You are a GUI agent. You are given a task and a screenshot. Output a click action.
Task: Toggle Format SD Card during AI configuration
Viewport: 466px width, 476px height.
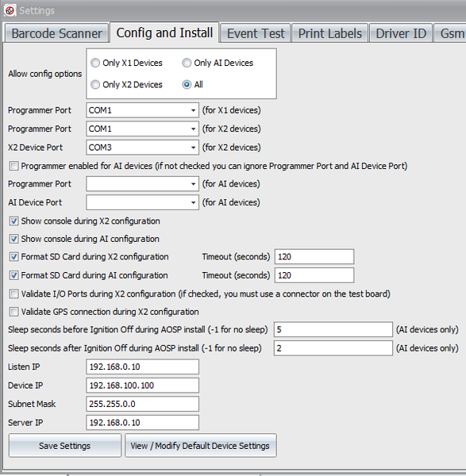(x=13, y=275)
